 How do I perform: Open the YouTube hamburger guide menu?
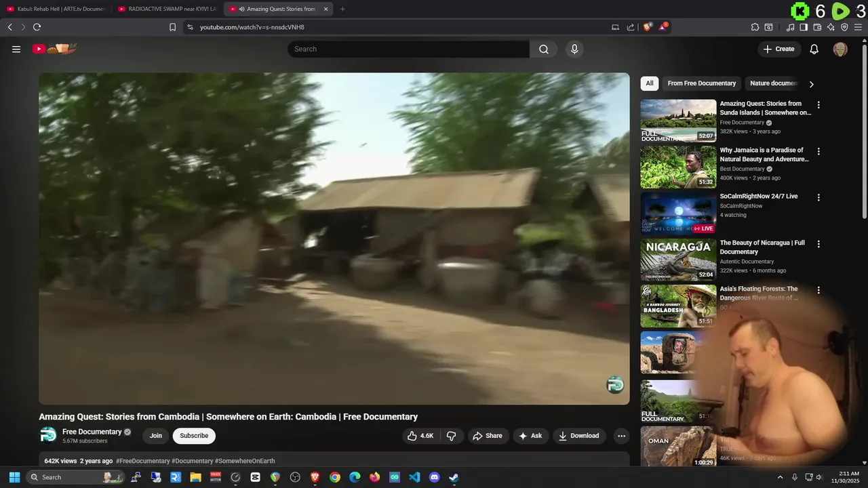(16, 49)
